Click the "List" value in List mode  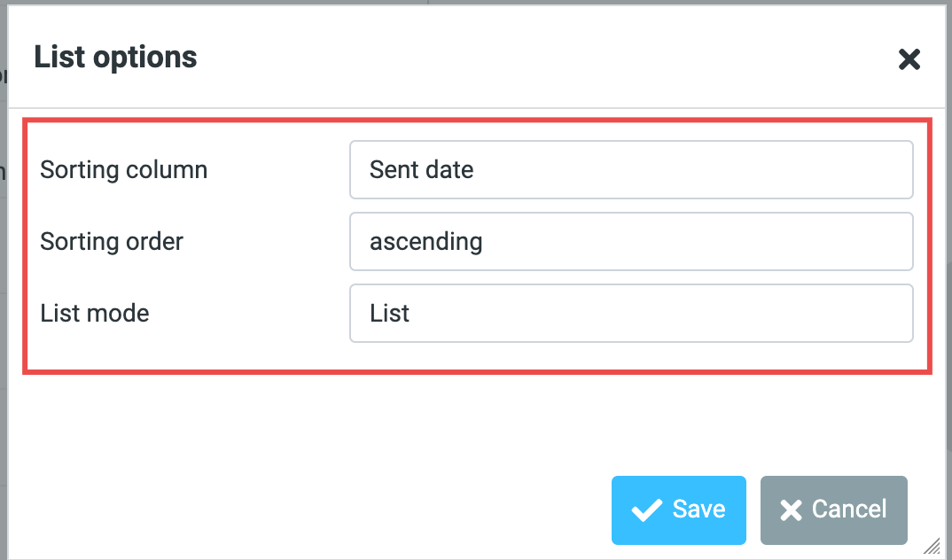[x=390, y=313]
